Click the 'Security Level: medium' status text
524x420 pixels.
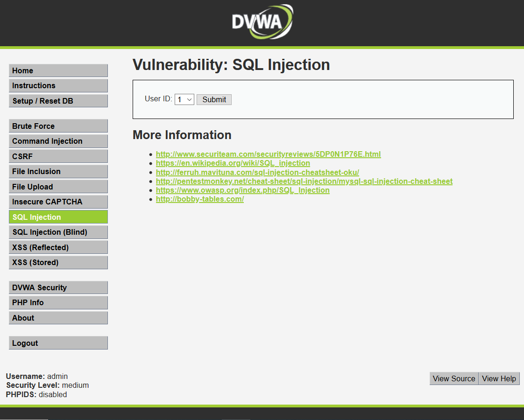48,385
